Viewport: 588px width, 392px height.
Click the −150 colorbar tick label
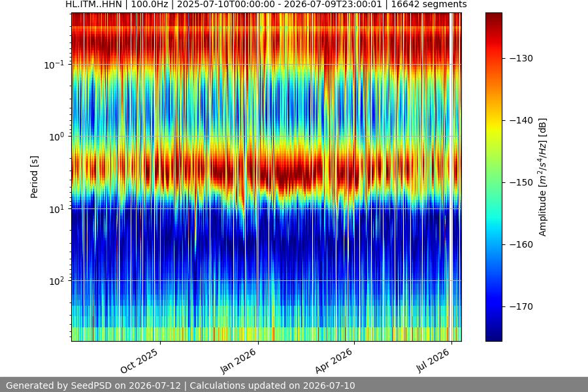521,182
